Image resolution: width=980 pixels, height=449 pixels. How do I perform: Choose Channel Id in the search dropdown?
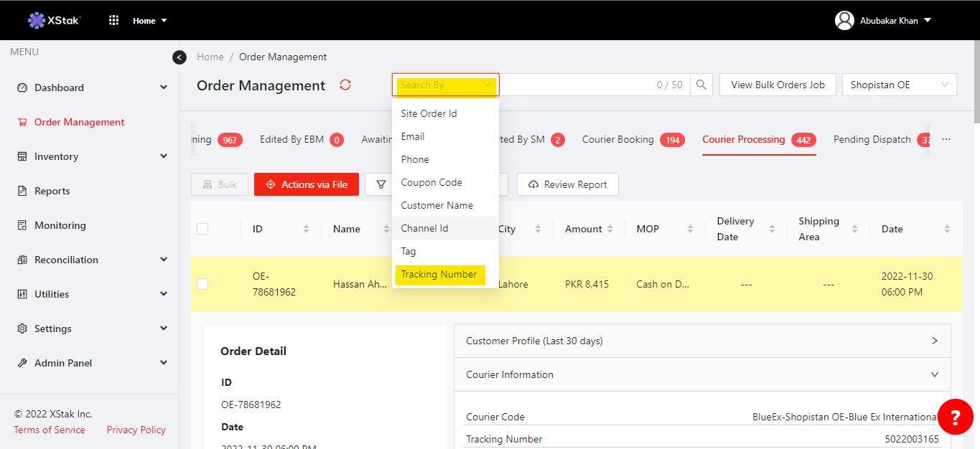click(x=424, y=228)
